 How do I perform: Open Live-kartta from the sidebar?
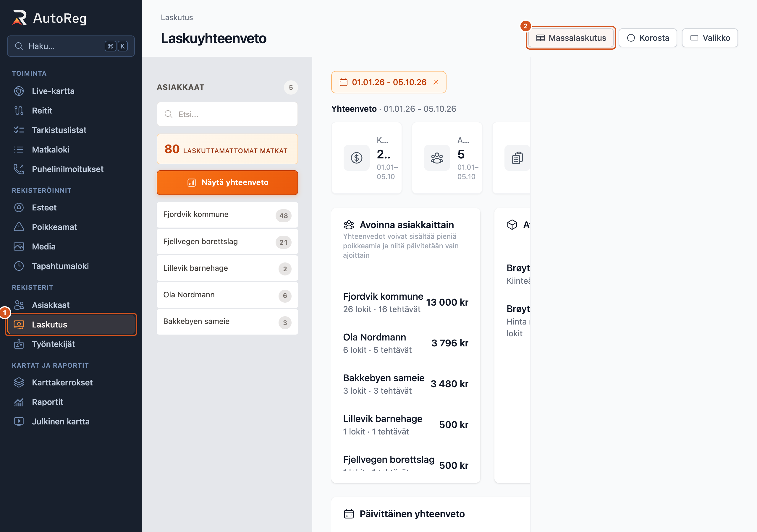click(71, 91)
